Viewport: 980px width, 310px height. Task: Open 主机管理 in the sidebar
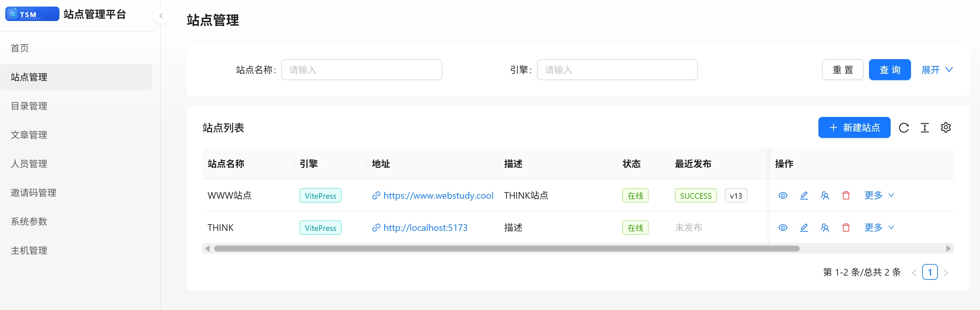76,250
